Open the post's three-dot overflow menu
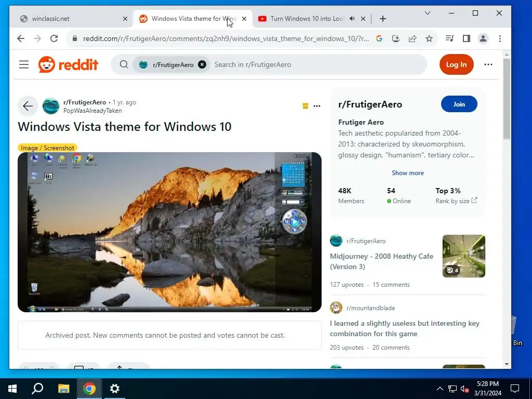The image size is (532, 399). (x=317, y=106)
